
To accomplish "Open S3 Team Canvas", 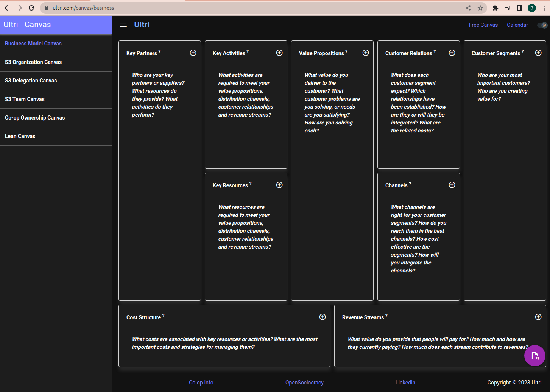I will point(56,99).
